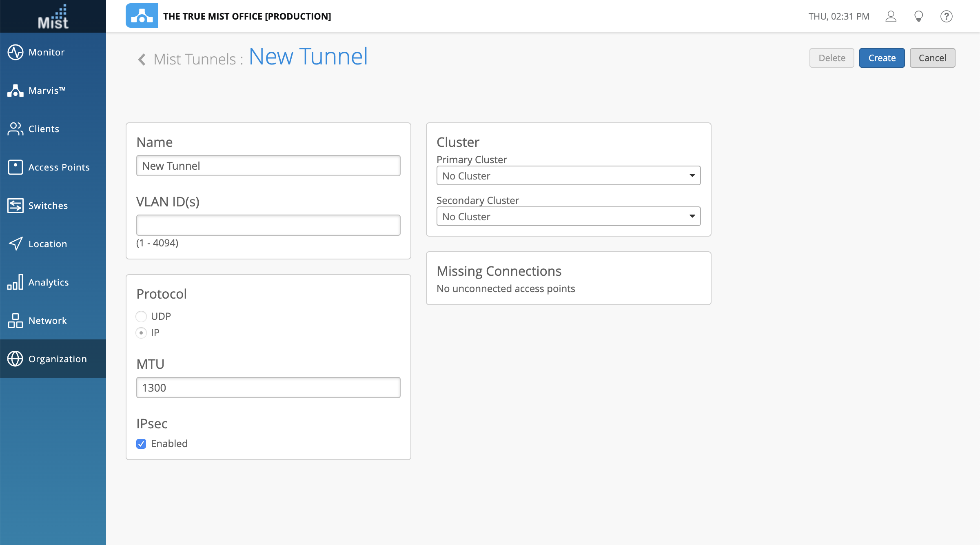The width and height of the screenshot is (980, 545).
Task: Click the Create button
Action: pos(881,58)
